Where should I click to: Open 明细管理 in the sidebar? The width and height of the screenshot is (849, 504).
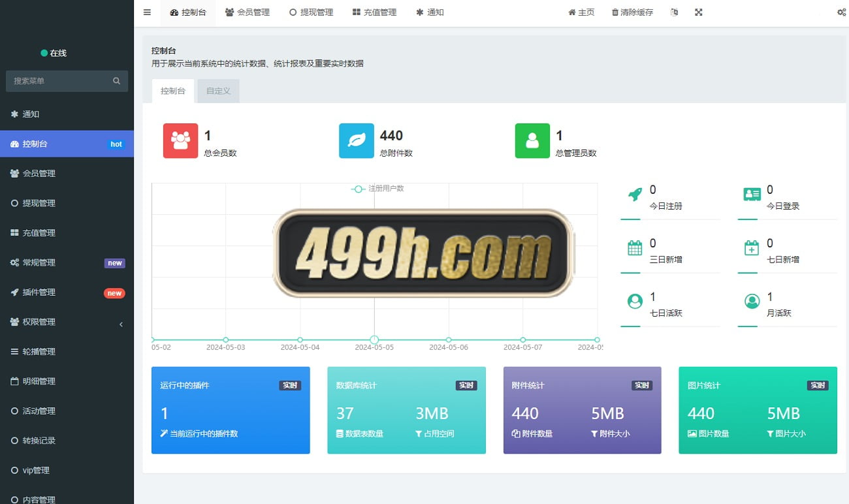tap(67, 381)
